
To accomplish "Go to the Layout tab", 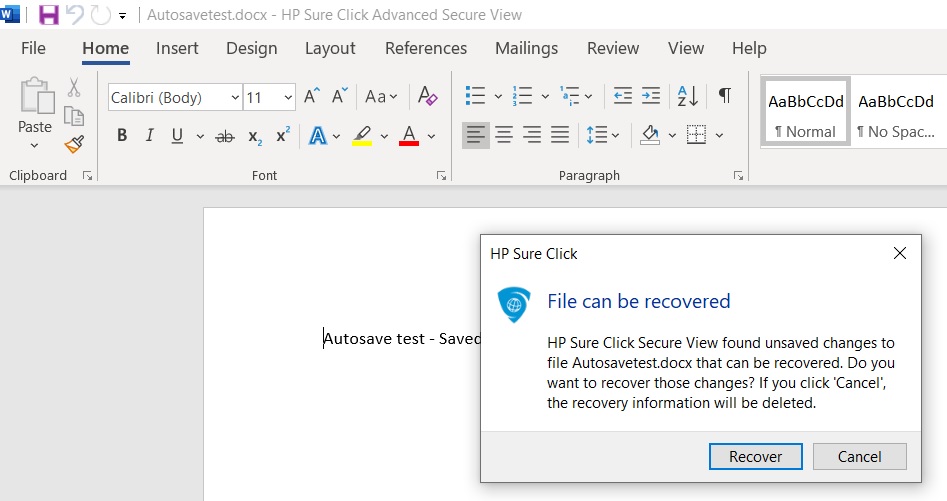I will pos(330,48).
